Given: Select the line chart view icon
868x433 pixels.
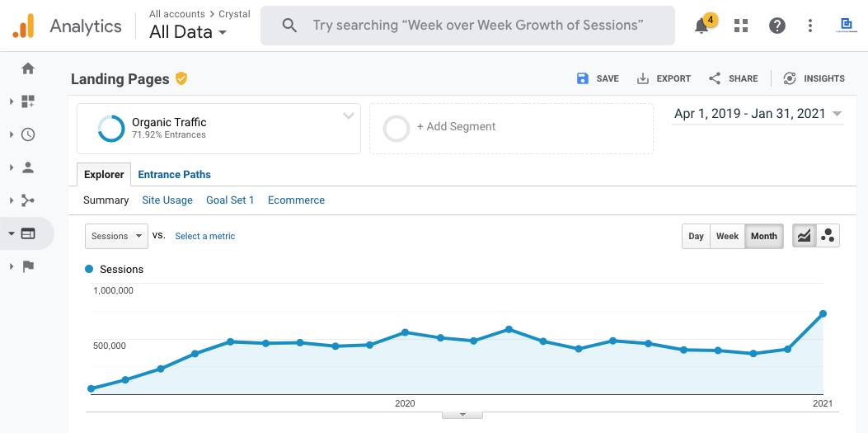Looking at the screenshot, I should pos(804,236).
